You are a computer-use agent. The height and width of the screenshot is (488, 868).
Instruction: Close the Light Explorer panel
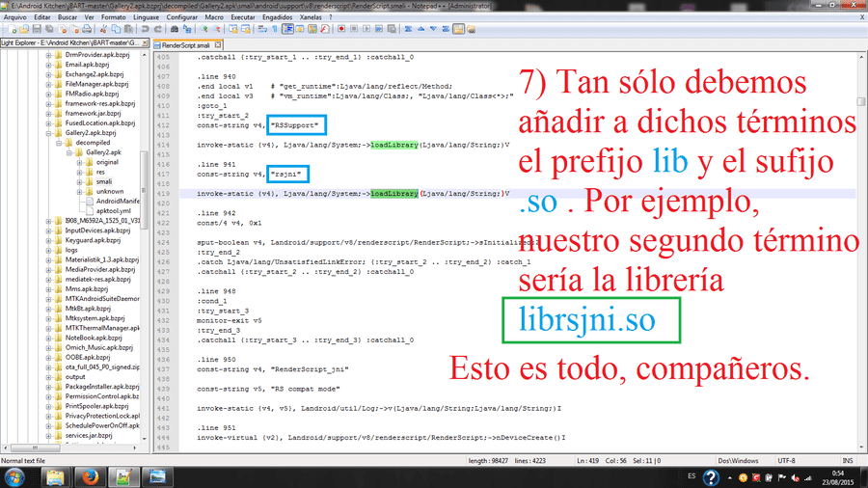pyautogui.click(x=145, y=42)
